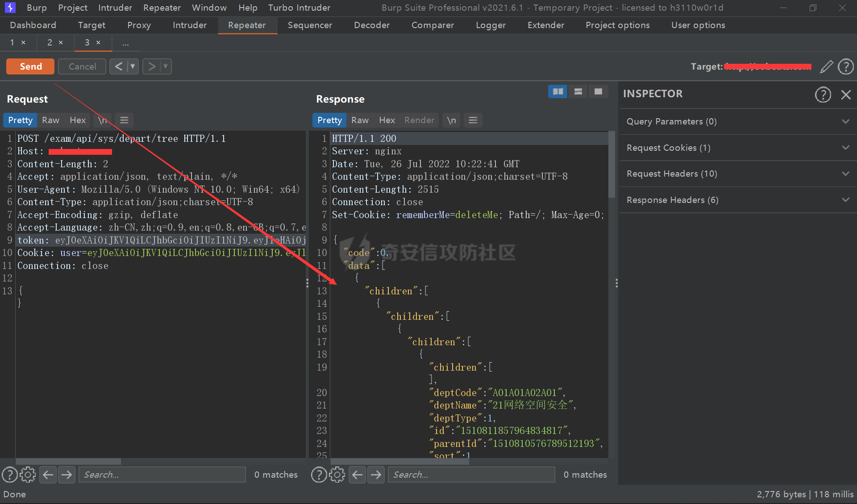Expand Request Cookies (1) section
Screen dimensions: 857x504
click(x=738, y=148)
